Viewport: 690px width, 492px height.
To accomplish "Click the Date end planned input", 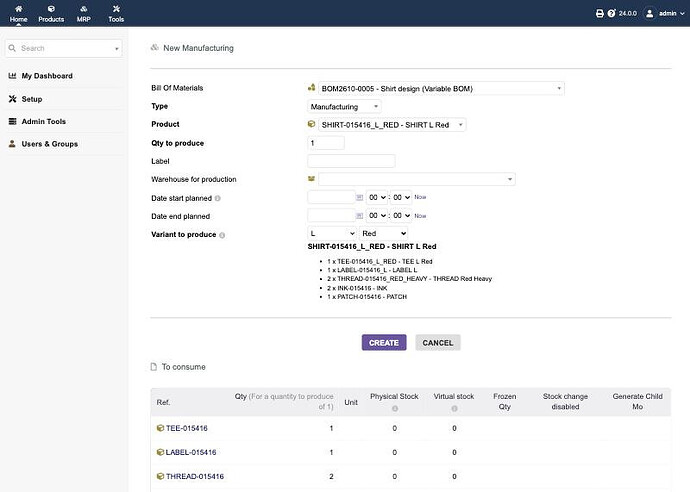I will coord(331,216).
